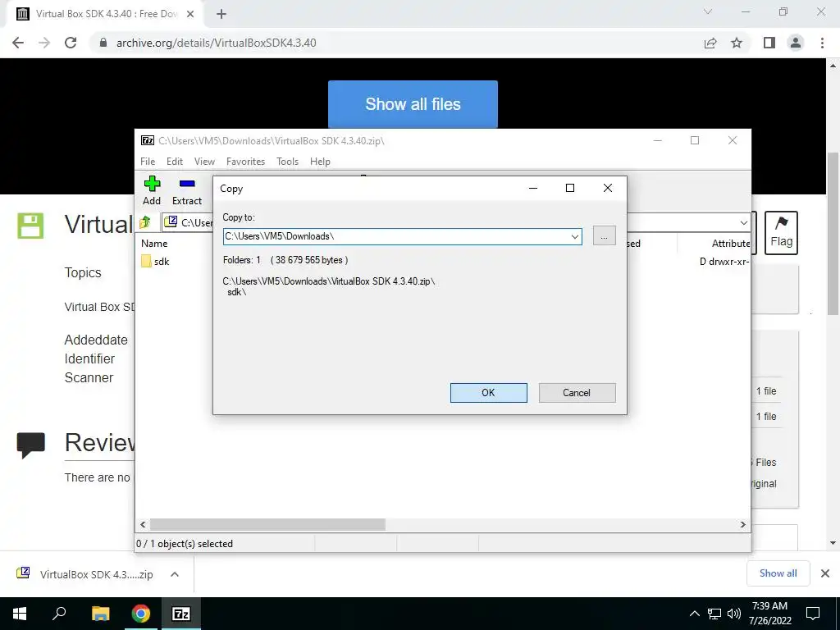Open the downloaded VirtualBox SDK zip item

pyautogui.click(x=85, y=574)
